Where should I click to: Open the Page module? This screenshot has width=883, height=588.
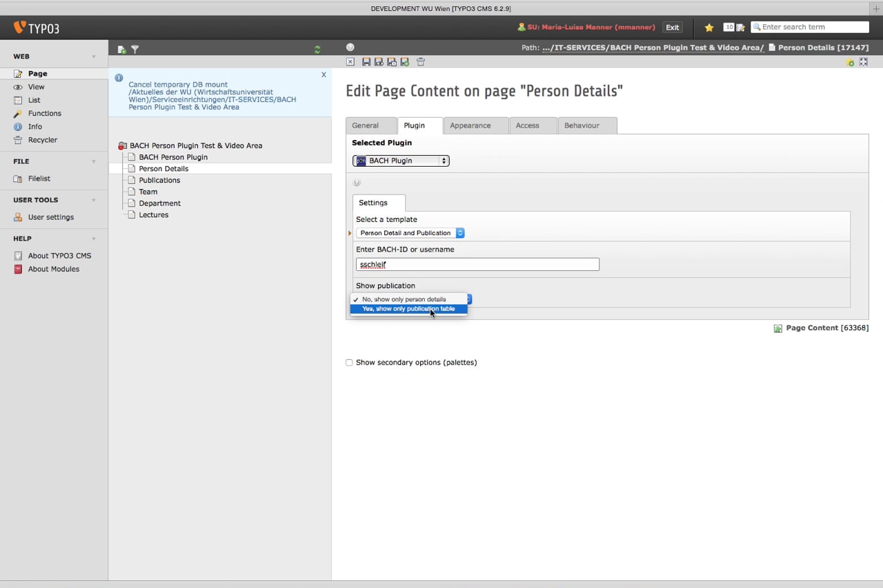(37, 74)
